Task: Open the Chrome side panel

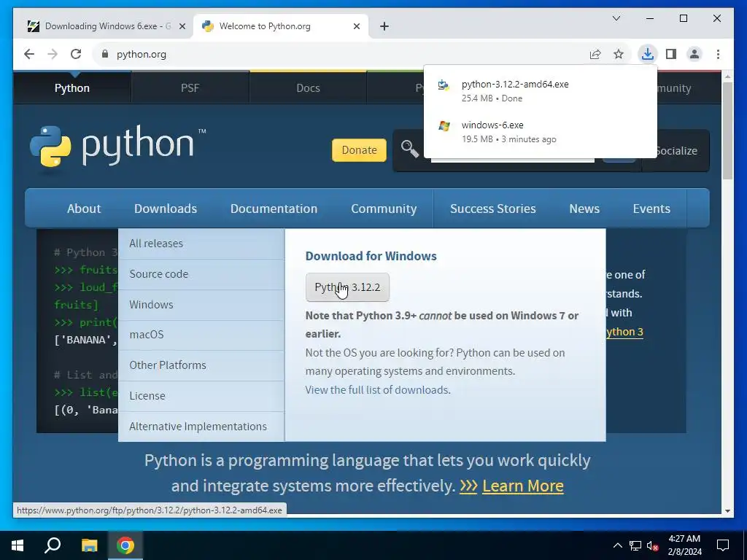Action: click(671, 54)
